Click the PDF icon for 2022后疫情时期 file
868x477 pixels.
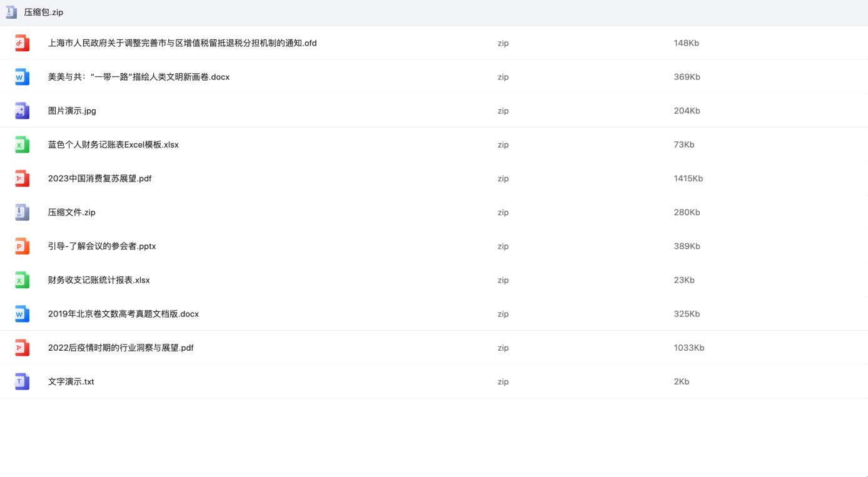(22, 348)
